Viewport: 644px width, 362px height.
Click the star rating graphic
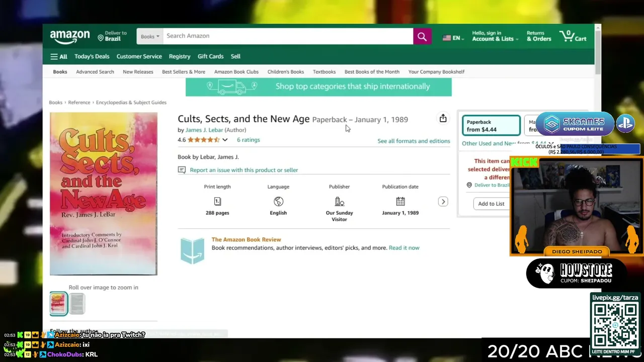[204, 140]
